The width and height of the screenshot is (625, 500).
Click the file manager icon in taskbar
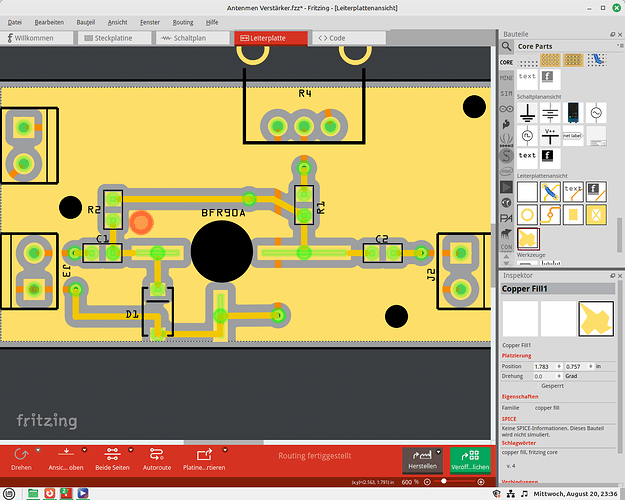33,493
